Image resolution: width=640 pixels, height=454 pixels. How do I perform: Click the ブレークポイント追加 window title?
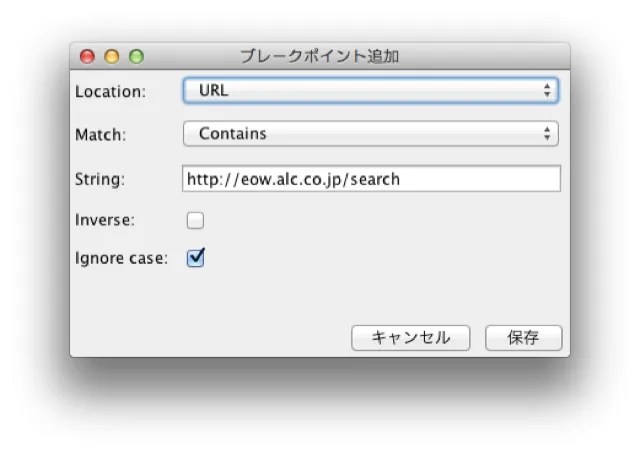[320, 56]
